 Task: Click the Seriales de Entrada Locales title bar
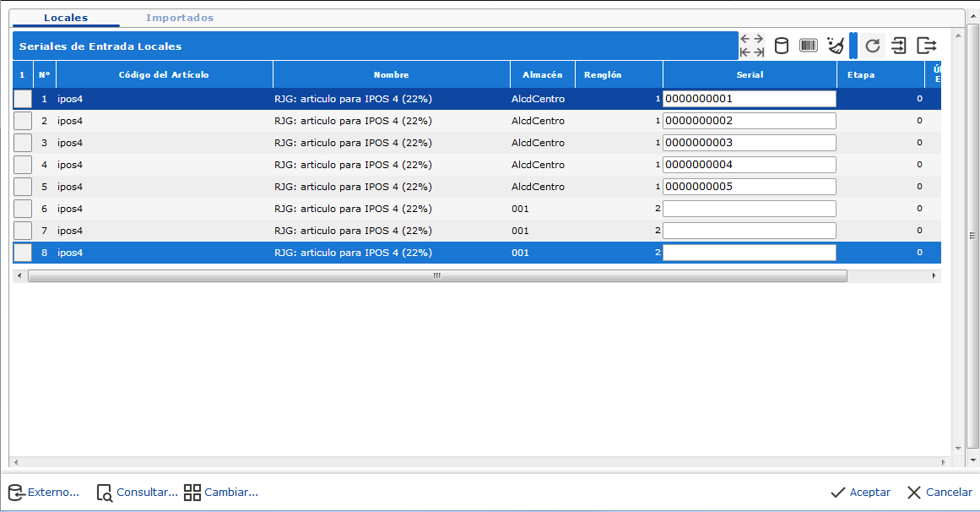point(375,46)
